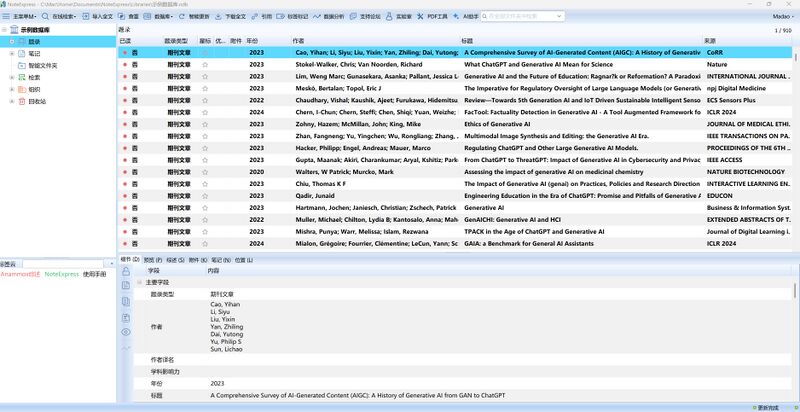The height and width of the screenshot is (412, 800).
Task: Collapse the 主要字段 field group
Action: [139, 282]
